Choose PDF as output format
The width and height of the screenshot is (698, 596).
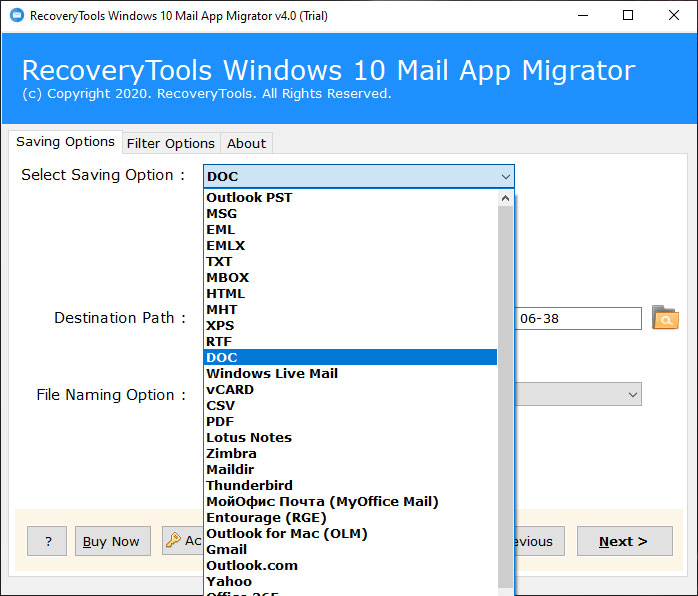tap(350, 422)
